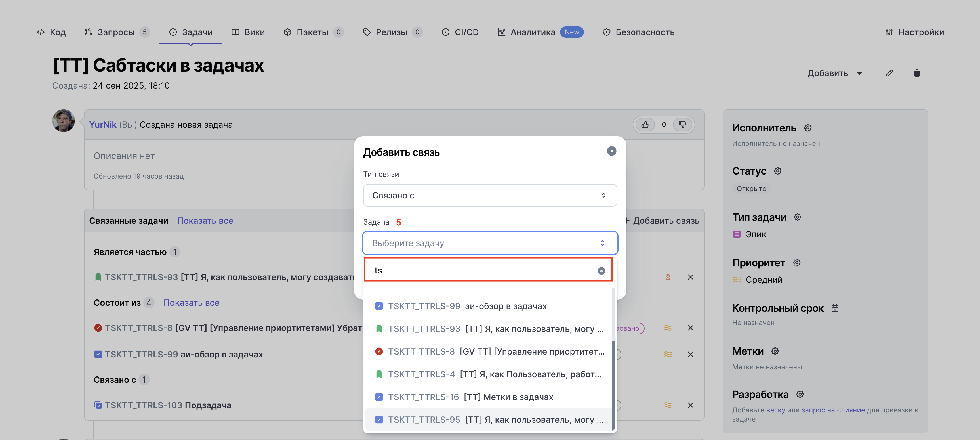Image resolution: width=980 pixels, height=440 pixels.
Task: Open the Контрольный срок calendar icon
Action: (x=835, y=308)
